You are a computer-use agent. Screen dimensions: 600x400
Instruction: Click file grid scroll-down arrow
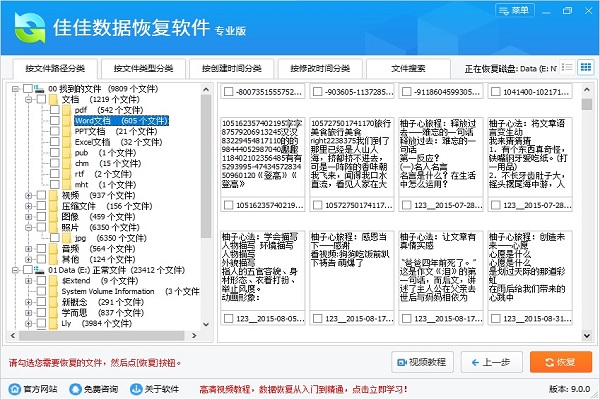point(587,336)
